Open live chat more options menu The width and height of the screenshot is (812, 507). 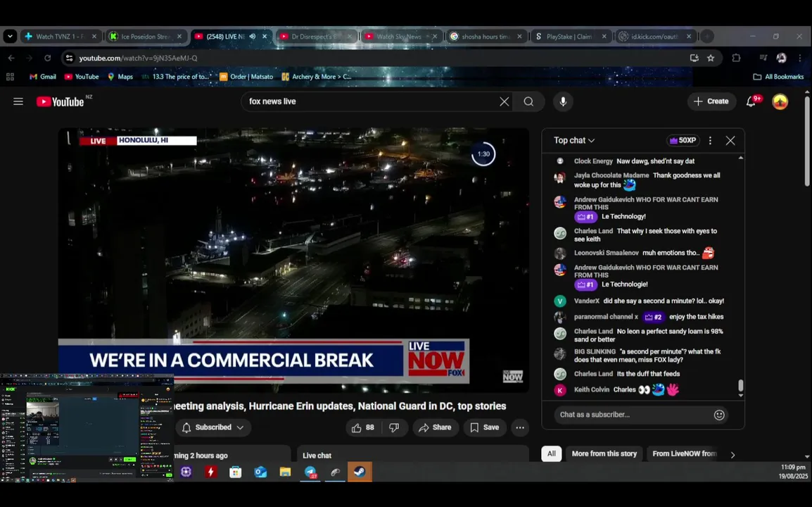point(710,141)
